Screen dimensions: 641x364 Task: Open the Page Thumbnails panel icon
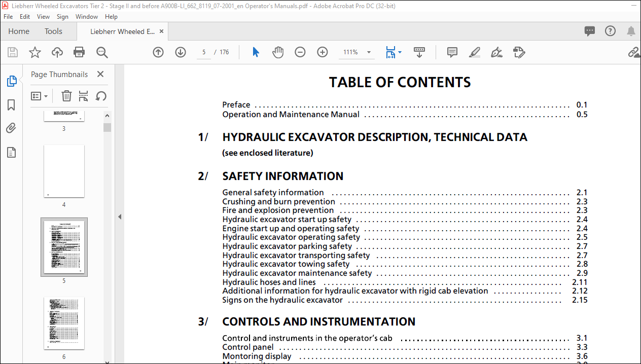pos(12,81)
